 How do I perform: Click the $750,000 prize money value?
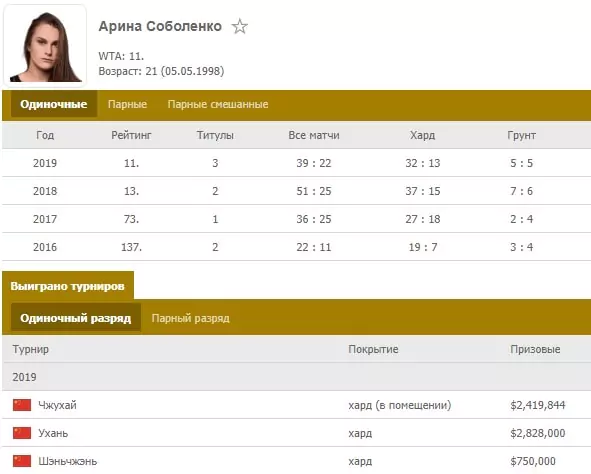[533, 461]
